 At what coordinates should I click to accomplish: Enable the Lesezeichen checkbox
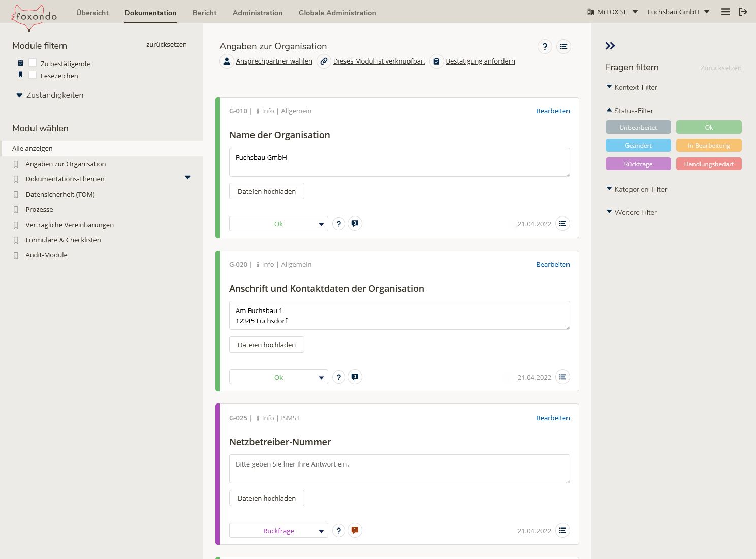[x=33, y=75]
